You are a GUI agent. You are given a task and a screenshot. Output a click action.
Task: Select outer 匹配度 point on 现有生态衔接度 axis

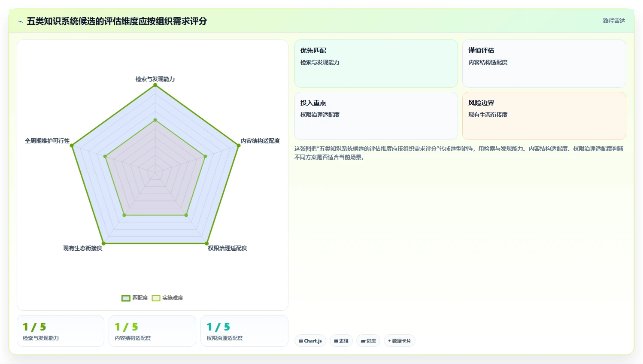(103, 243)
